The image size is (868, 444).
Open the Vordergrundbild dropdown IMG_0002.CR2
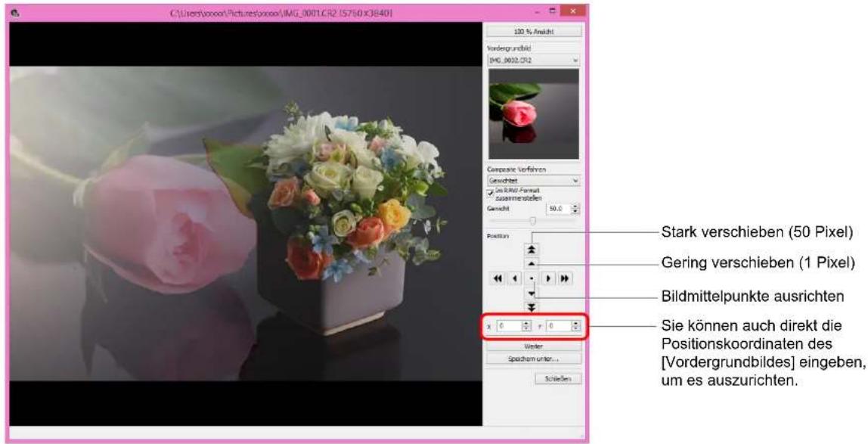coord(533,61)
